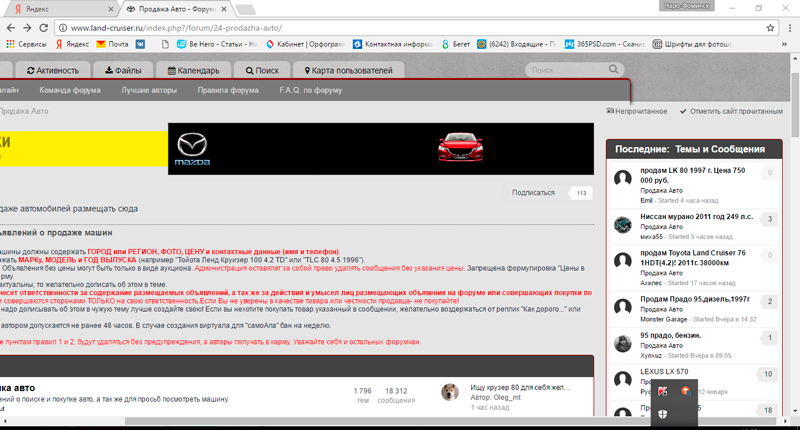Mark site as read via Отметить сайт прочитанным
Screen dimensions: 800x430
tap(731, 111)
